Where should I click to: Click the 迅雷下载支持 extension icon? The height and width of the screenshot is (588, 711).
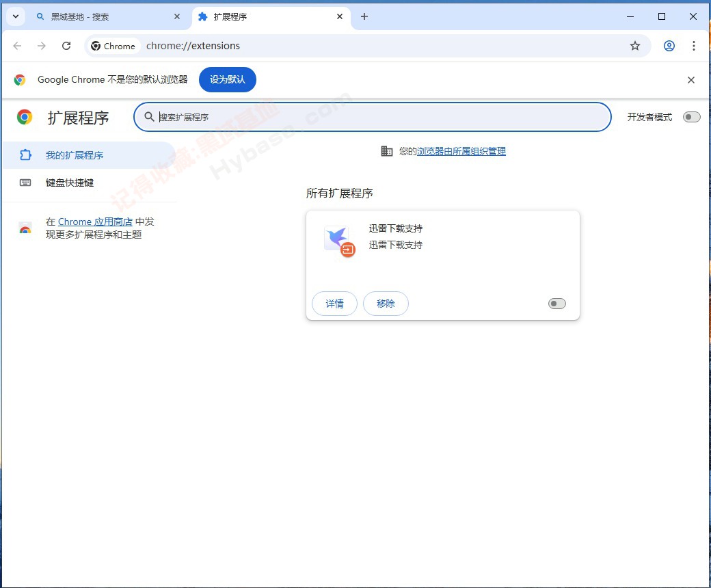tap(340, 241)
